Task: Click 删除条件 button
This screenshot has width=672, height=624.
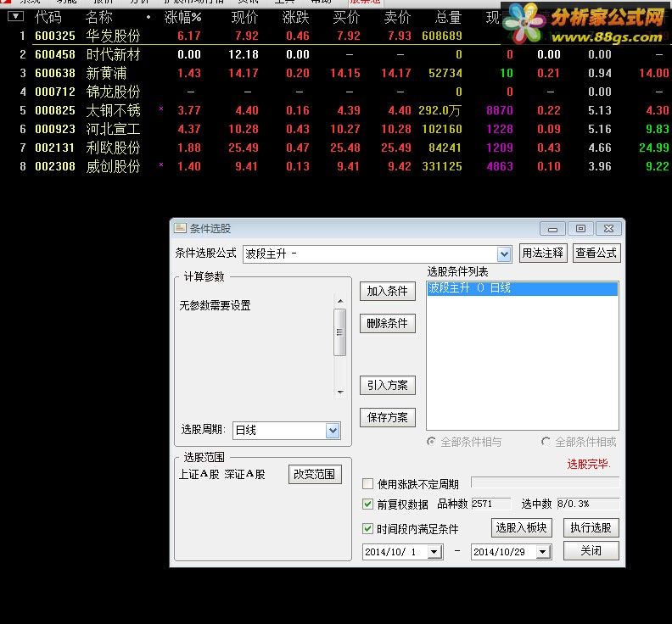Action: [388, 323]
